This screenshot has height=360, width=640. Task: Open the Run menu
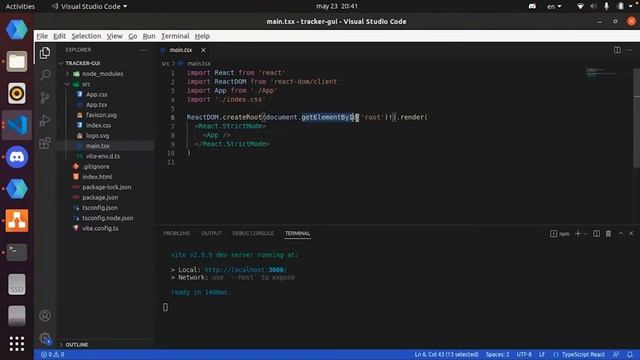(x=149, y=36)
